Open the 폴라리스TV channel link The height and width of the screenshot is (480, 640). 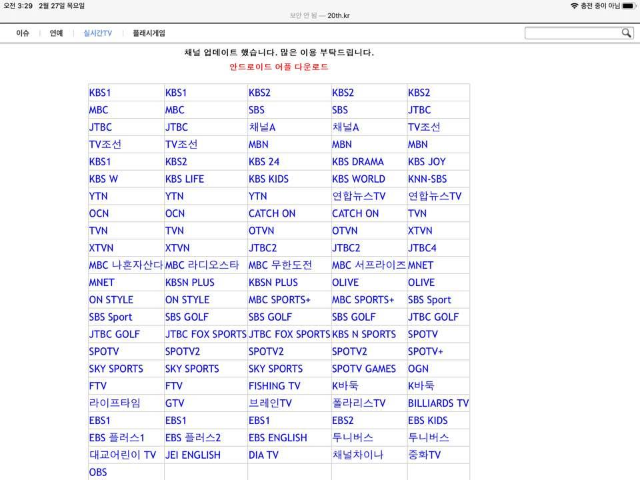[x=358, y=403]
